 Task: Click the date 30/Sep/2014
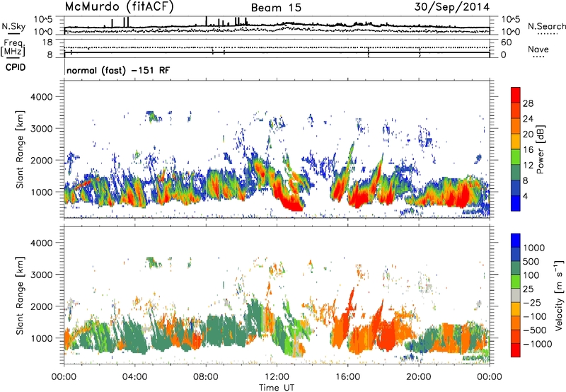pos(451,6)
